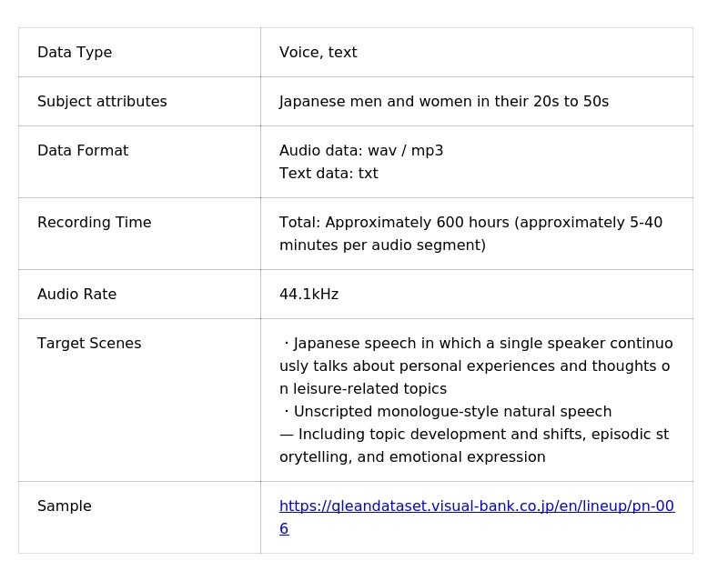The image size is (728, 581).
Task: Click the 'Text data: txt' line
Action: [x=329, y=174]
